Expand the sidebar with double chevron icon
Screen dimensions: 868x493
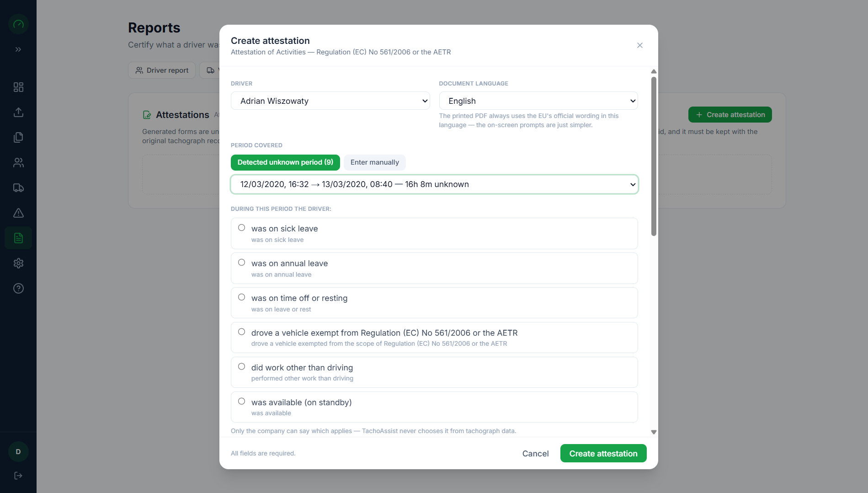point(18,49)
